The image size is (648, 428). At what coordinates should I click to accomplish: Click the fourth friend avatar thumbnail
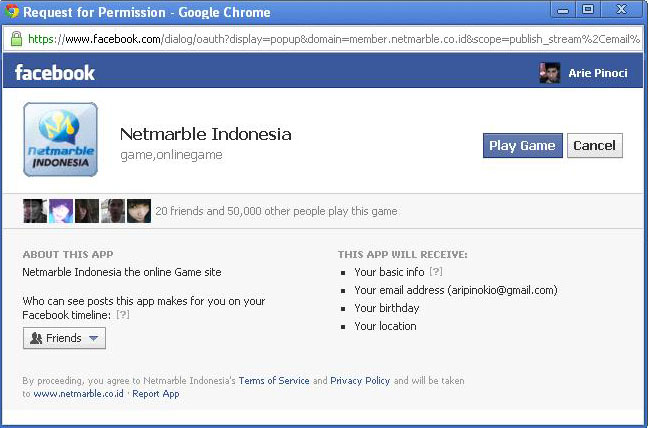tap(113, 211)
